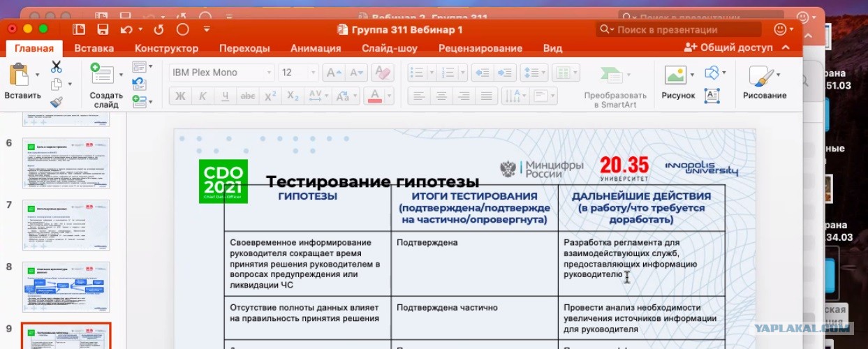868x349 pixels.
Task: Decrease font size with the A▼ icon
Action: pyautogui.click(x=356, y=73)
